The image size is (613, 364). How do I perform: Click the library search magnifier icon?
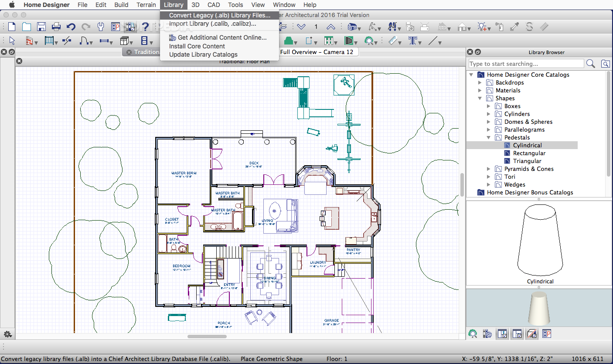pos(591,64)
